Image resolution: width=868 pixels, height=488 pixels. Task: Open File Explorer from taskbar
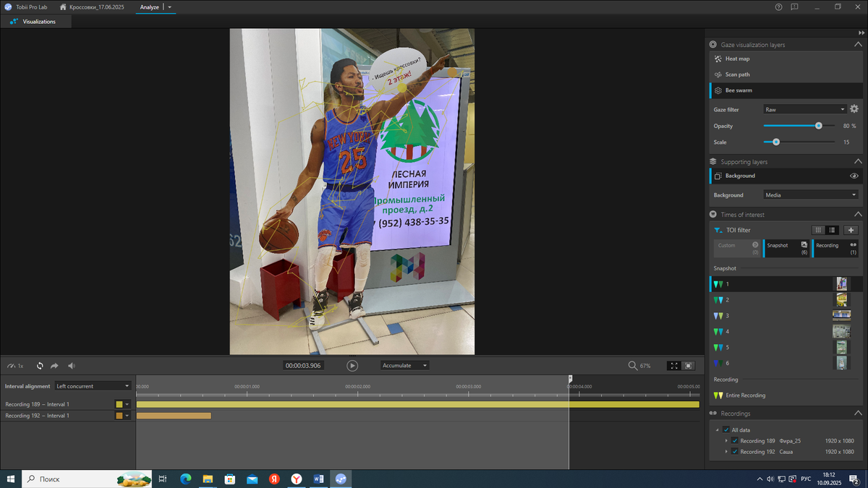pyautogui.click(x=208, y=479)
